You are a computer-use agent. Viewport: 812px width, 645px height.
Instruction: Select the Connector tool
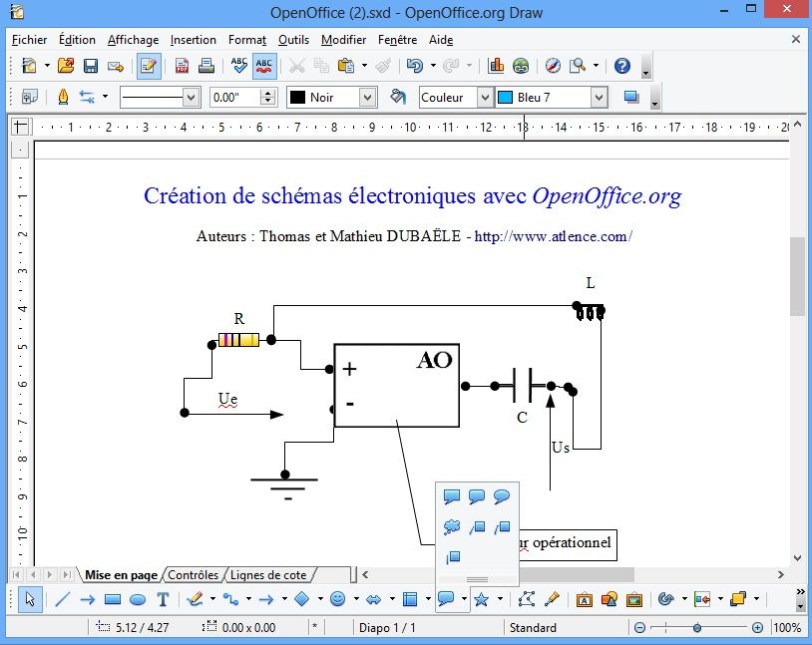(231, 599)
